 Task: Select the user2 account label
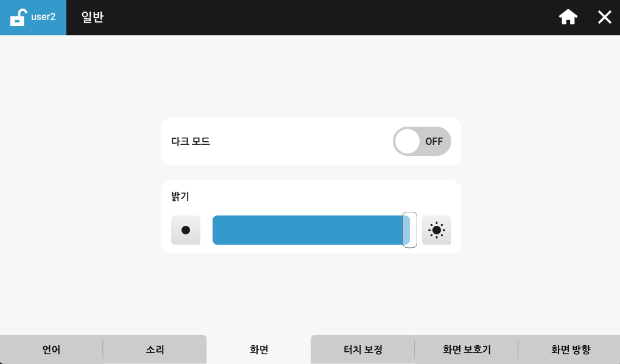pyautogui.click(x=43, y=17)
